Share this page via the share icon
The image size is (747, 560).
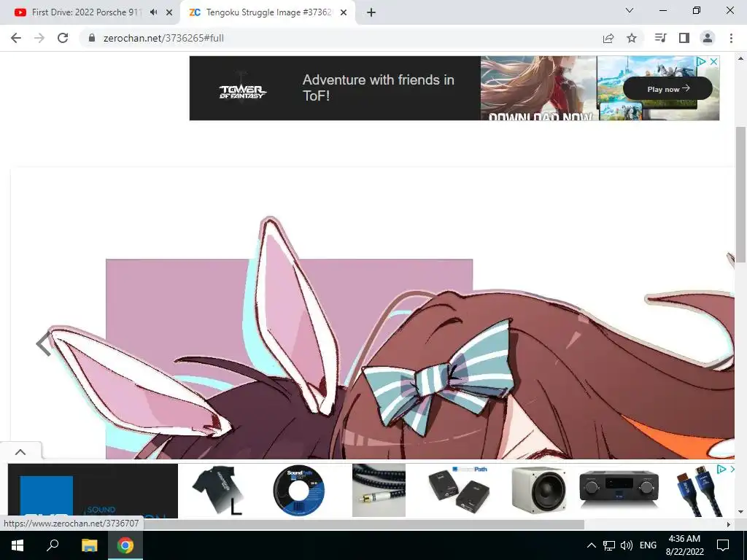pyautogui.click(x=608, y=38)
